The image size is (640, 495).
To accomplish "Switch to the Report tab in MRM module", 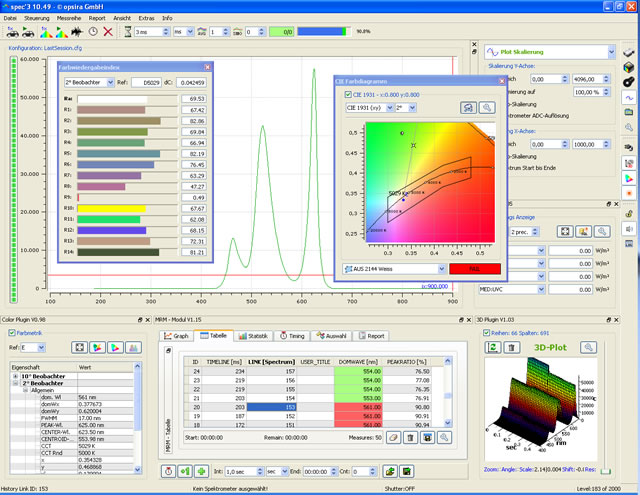I will [x=374, y=336].
